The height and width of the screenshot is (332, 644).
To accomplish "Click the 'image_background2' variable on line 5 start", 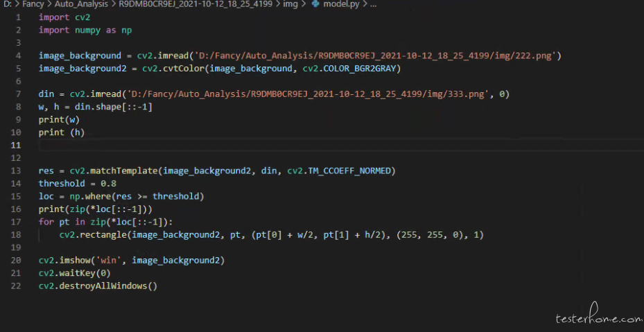I will tap(82, 68).
